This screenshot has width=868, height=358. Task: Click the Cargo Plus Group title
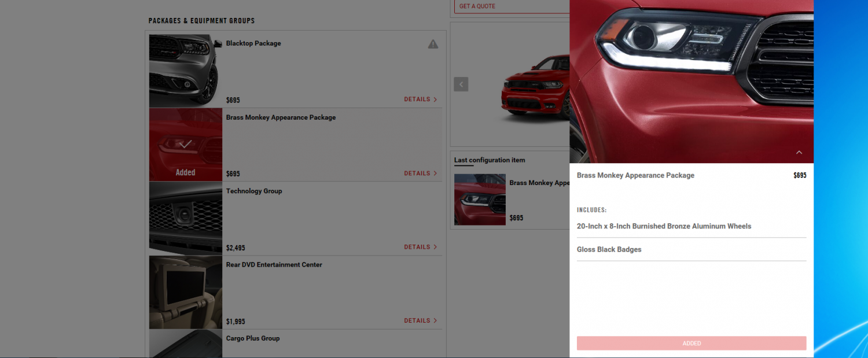tap(253, 338)
